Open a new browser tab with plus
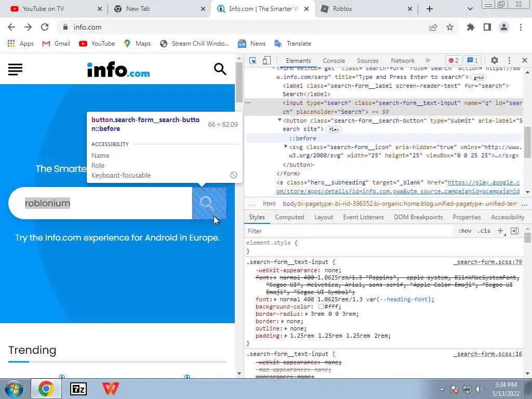This screenshot has height=399, width=532. coord(430,9)
